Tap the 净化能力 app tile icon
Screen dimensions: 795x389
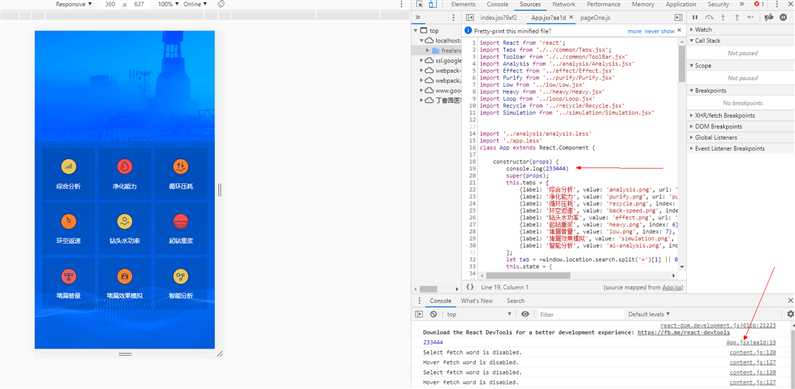(124, 166)
